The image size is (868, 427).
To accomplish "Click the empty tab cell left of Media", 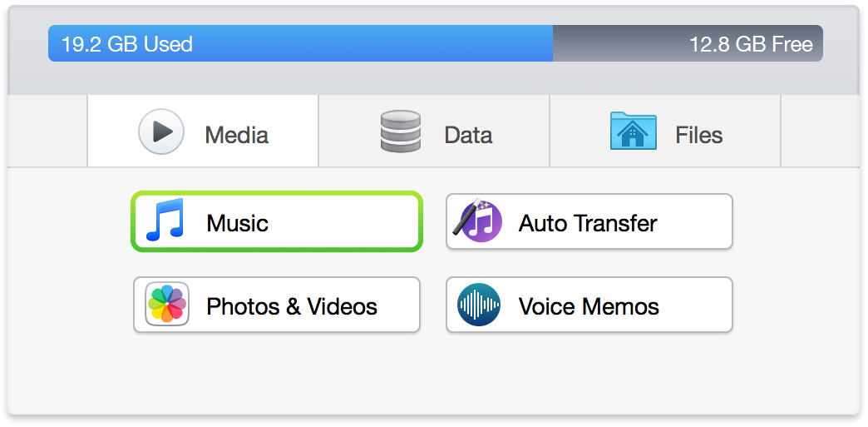I will (x=47, y=132).
